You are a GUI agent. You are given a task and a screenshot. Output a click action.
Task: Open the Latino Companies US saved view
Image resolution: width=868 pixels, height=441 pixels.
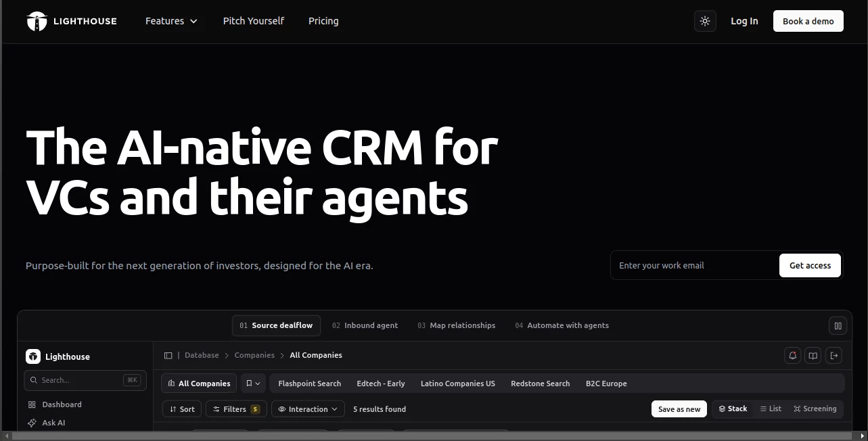pos(458,384)
